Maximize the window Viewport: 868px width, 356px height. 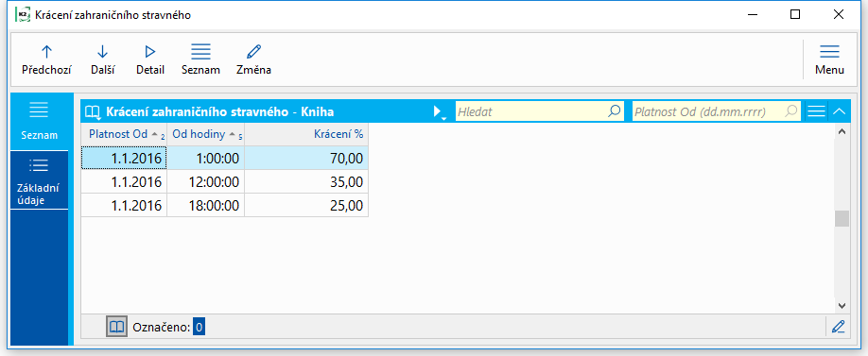795,15
